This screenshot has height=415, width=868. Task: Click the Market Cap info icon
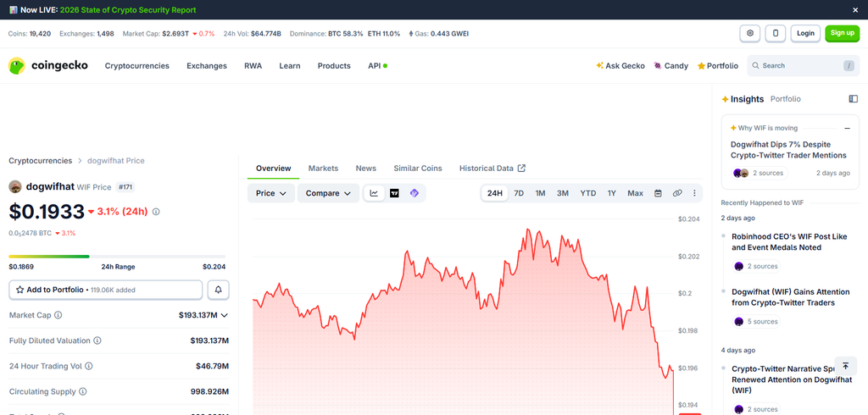[58, 315]
